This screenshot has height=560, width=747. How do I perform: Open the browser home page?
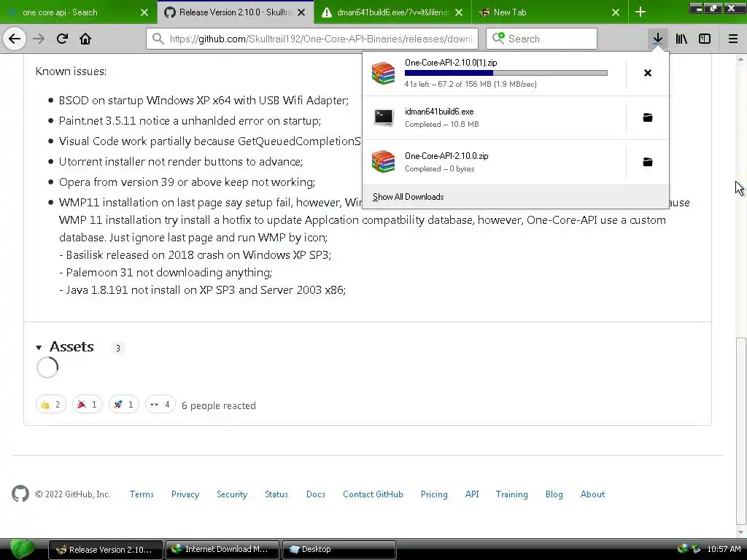tap(85, 39)
